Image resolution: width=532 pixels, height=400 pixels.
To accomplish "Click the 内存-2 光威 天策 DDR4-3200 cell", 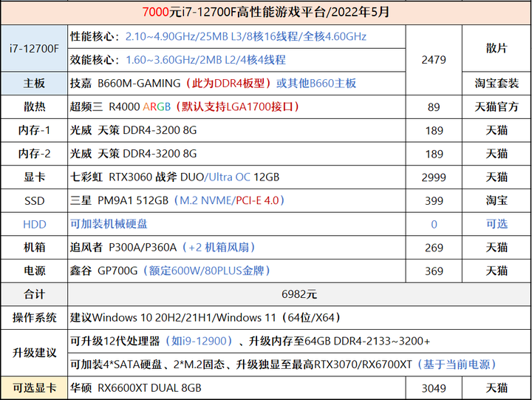I will click(x=236, y=154).
